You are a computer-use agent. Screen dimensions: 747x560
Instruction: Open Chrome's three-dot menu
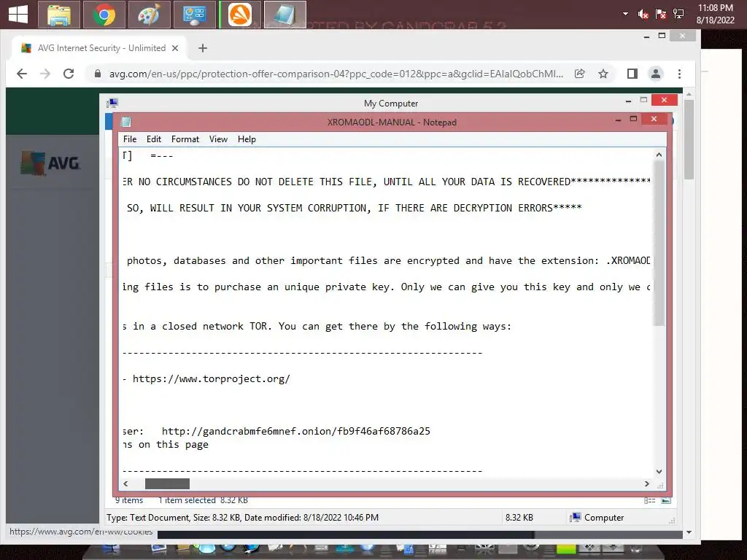(679, 74)
